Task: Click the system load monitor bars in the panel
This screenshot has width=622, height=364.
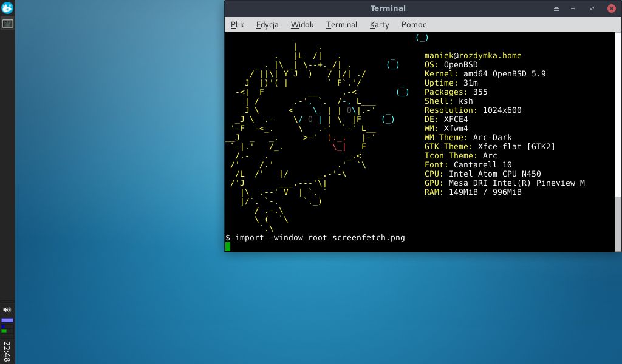Action: point(7,326)
